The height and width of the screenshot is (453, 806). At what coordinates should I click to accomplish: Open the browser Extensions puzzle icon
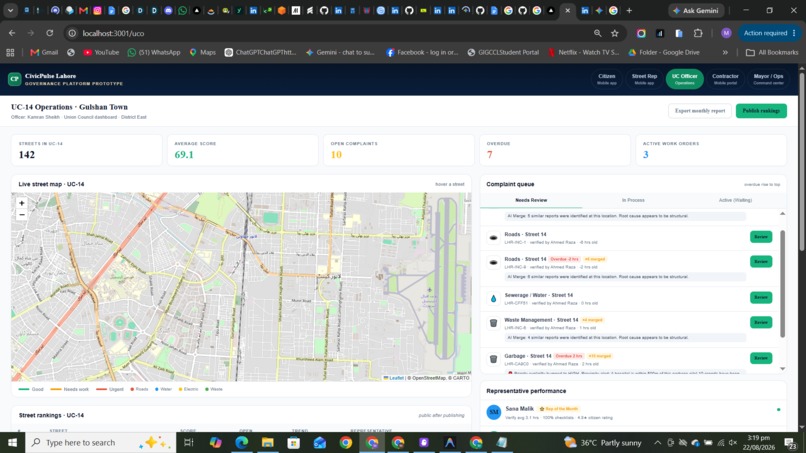click(698, 33)
